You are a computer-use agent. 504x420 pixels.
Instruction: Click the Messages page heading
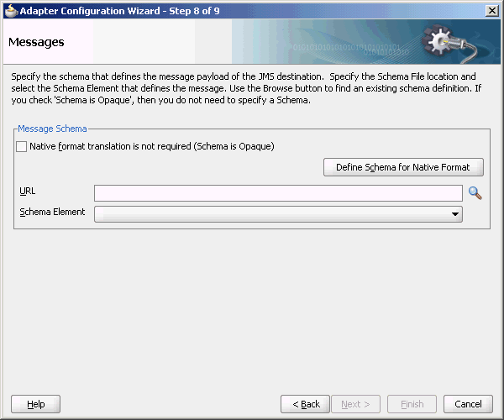pyautogui.click(x=36, y=42)
